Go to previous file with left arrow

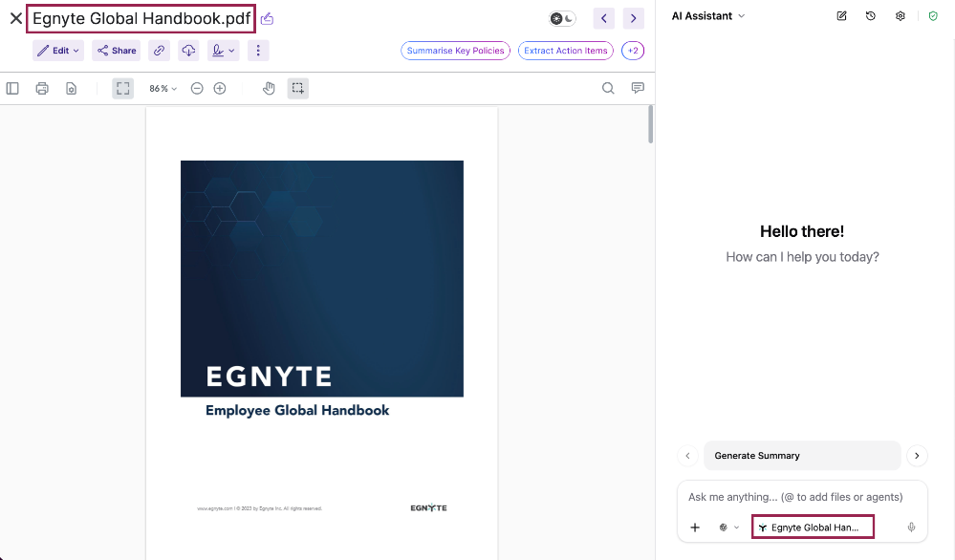603,19
